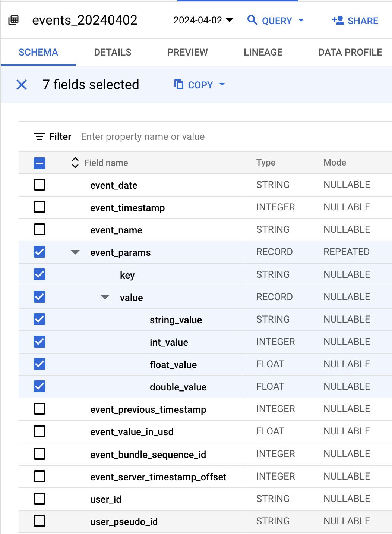Open the Copy dropdown arrow

[222, 85]
